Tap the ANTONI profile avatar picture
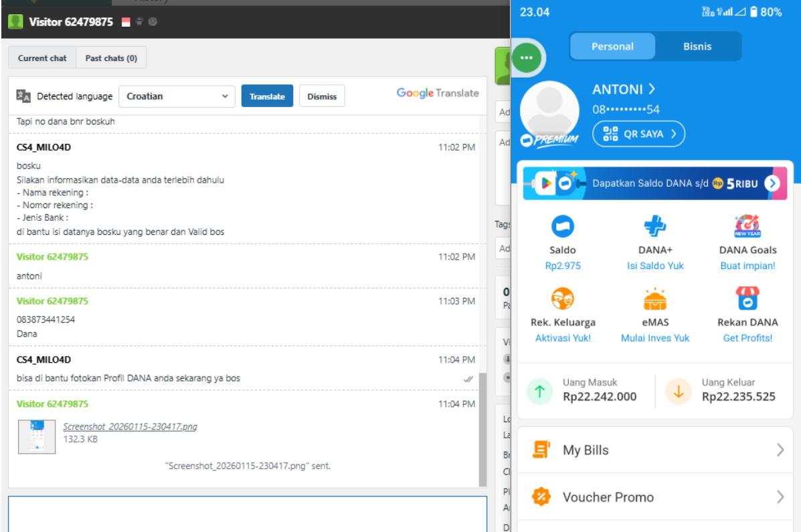This screenshot has height=532, width=801. click(549, 110)
